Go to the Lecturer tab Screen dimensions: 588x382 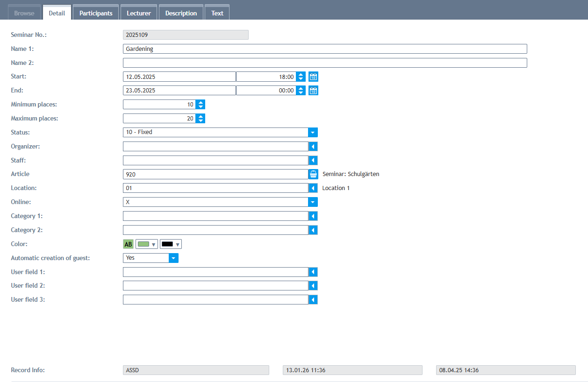click(x=139, y=13)
